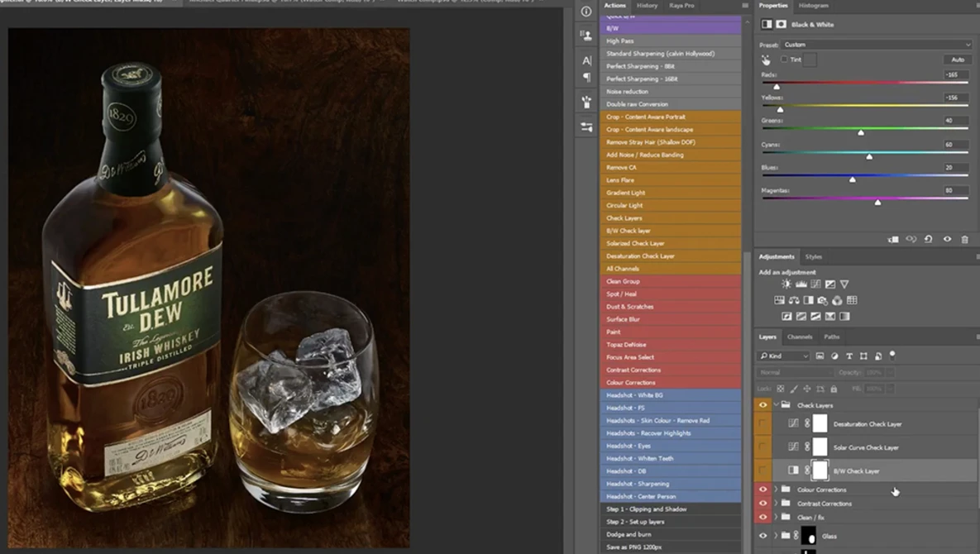Run the Solarized Check Layer action
Viewport: 980px width, 554px height.
point(671,244)
